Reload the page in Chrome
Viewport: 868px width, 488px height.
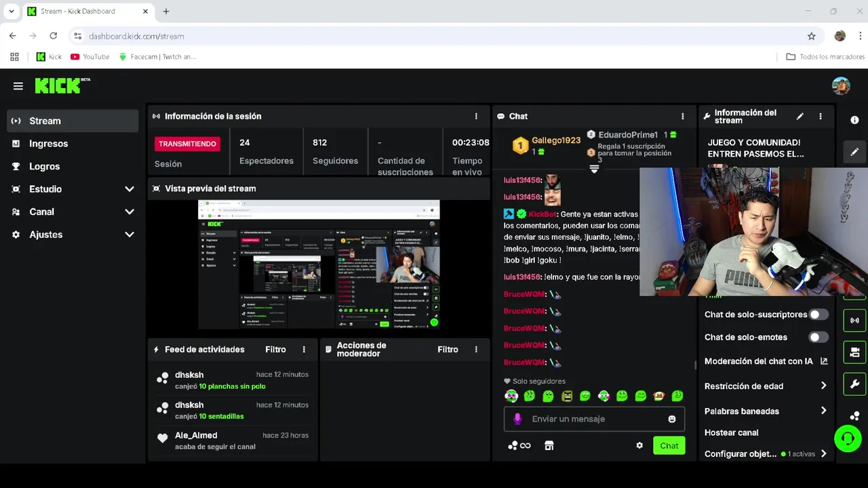54,36
